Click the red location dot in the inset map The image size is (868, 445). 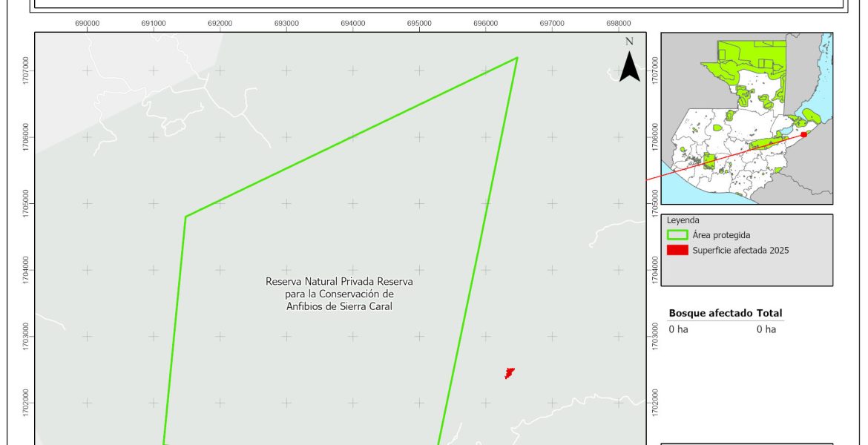tap(803, 134)
